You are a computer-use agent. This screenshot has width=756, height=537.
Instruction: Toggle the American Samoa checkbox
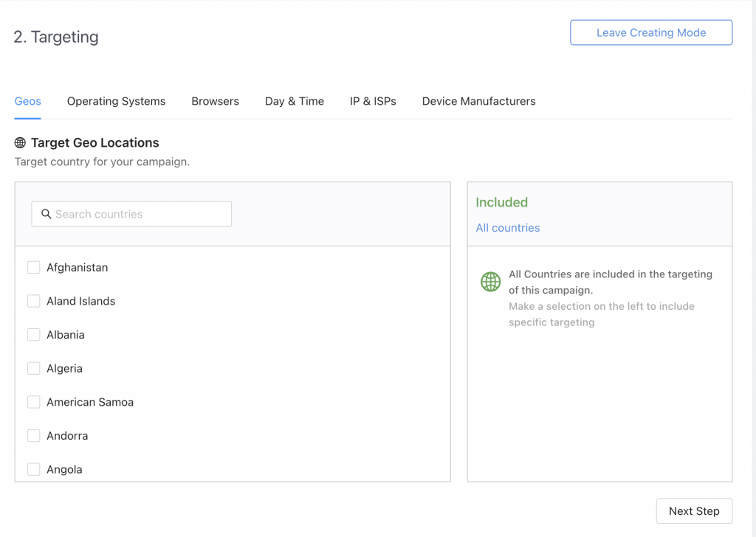(x=34, y=402)
